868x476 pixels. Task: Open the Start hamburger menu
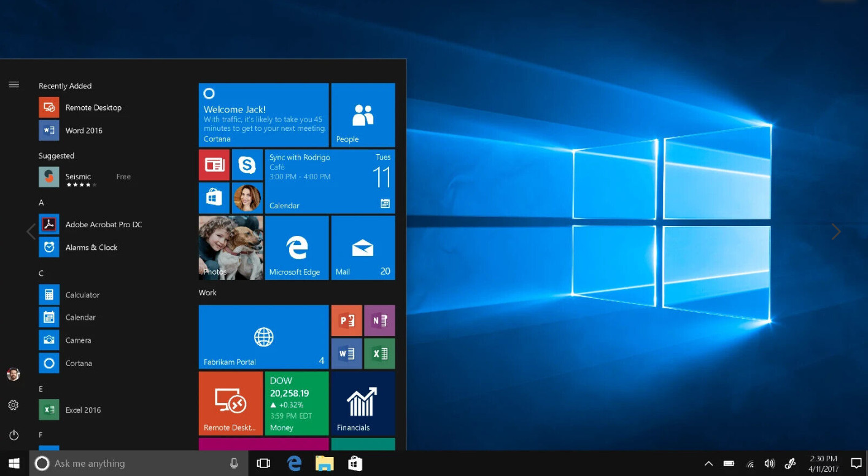coord(14,85)
